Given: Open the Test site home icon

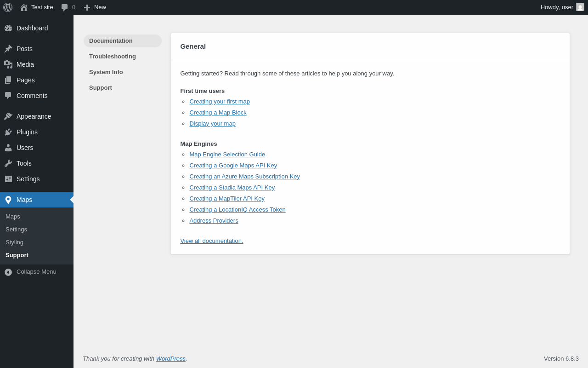Looking at the screenshot, I should (x=24, y=7).
